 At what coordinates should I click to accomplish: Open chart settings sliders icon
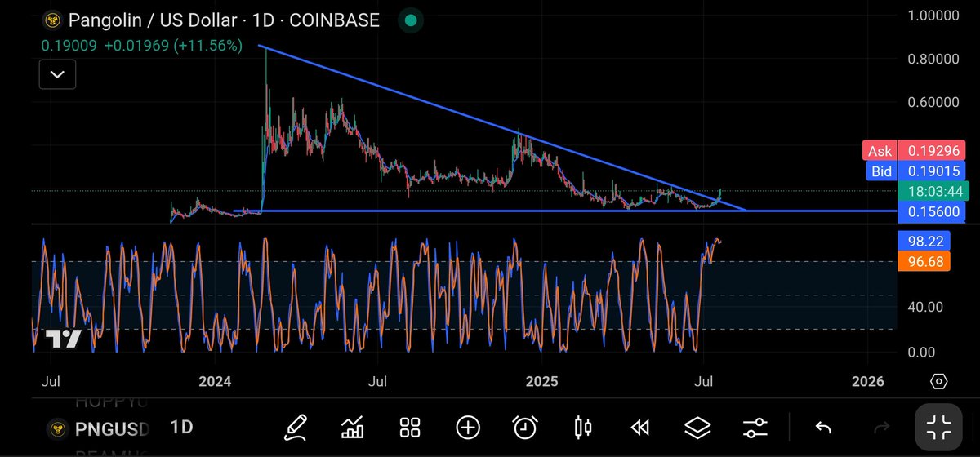pyautogui.click(x=755, y=426)
